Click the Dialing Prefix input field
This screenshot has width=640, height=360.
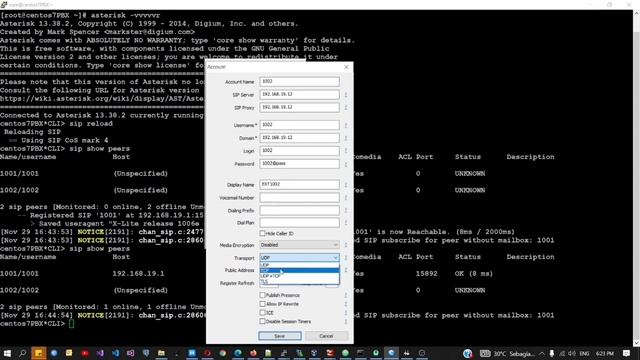click(299, 210)
